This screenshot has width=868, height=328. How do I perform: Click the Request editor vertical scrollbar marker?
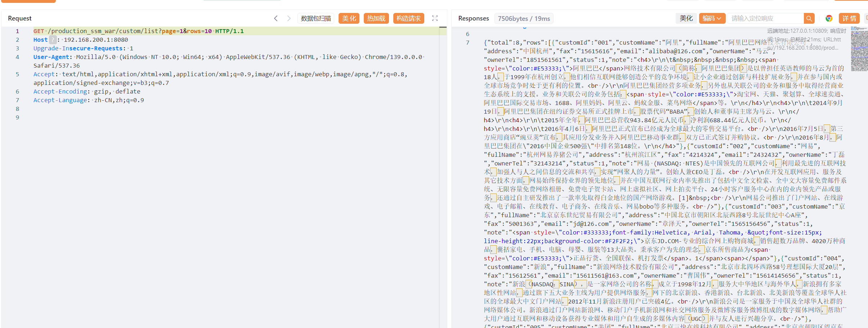tap(443, 27)
